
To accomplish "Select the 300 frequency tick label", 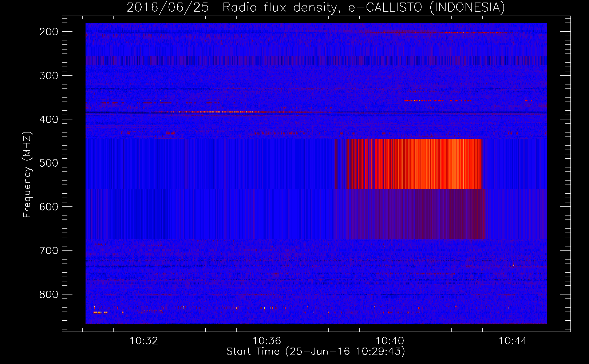I will pyautogui.click(x=49, y=76).
